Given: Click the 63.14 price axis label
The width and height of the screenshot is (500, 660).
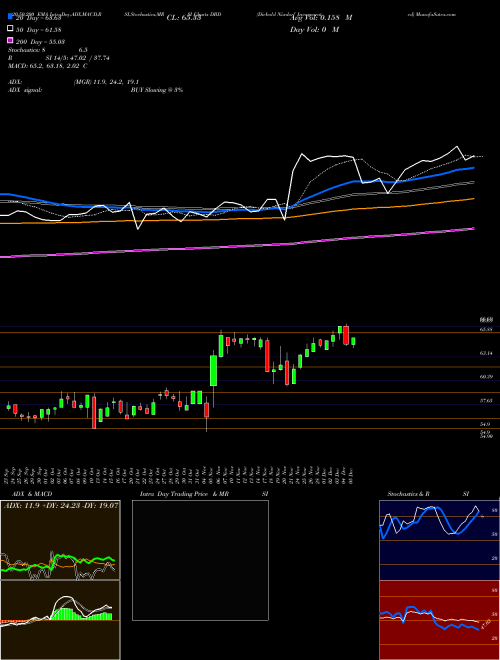Looking at the screenshot, I should 486,353.
